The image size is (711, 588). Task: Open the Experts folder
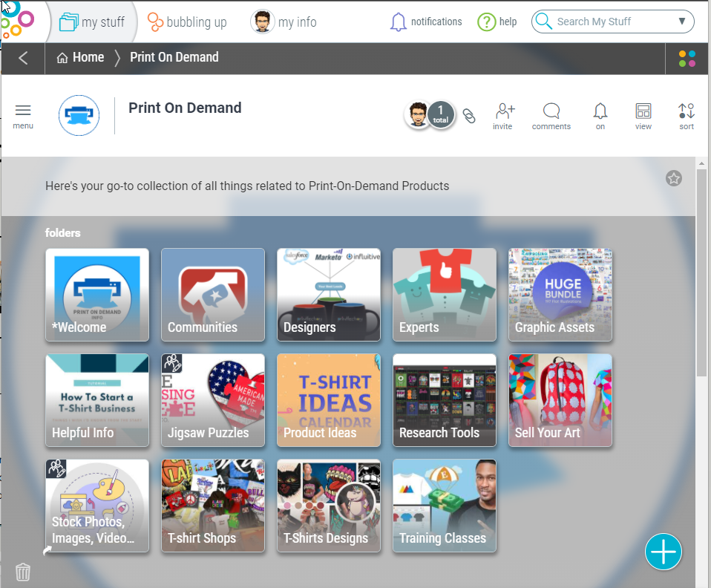pyautogui.click(x=445, y=295)
